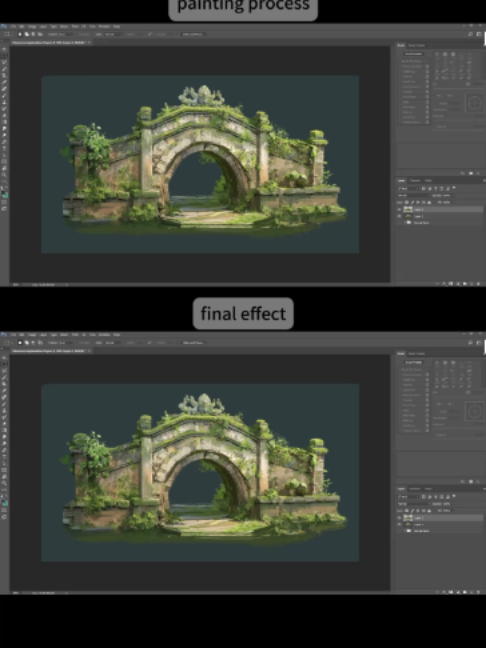
Task: Click new group folder icon in painting process Layers panel
Action: point(465,284)
